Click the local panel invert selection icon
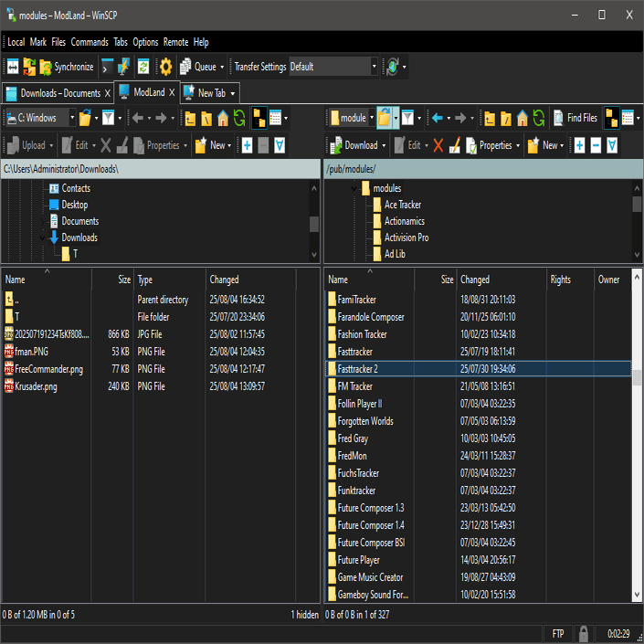Viewport: 644px width, 644px height. point(280,145)
